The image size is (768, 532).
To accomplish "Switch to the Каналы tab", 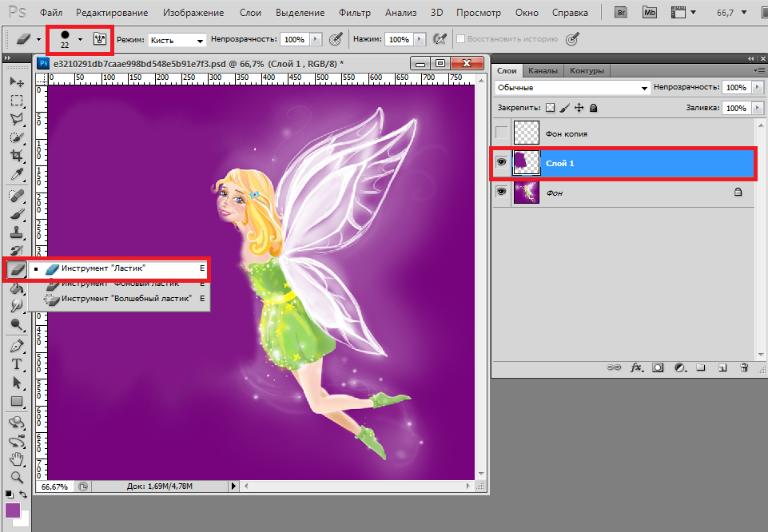I will (543, 70).
